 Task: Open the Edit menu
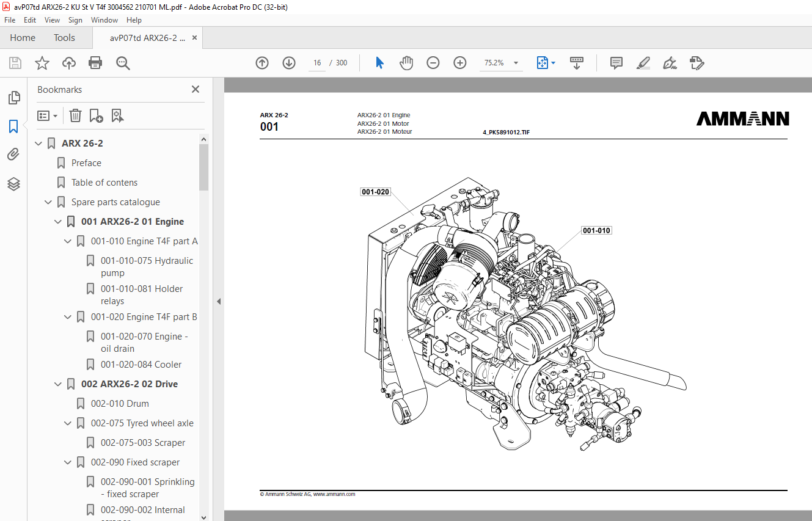click(x=30, y=20)
